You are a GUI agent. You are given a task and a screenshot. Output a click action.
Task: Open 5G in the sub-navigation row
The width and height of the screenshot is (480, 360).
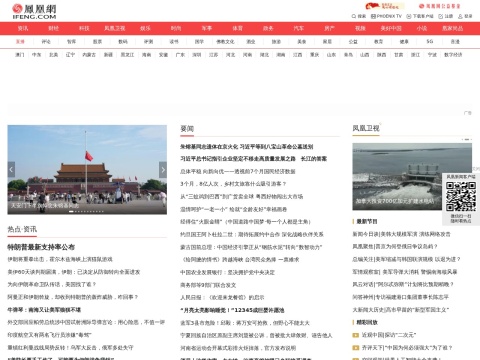coord(430,42)
